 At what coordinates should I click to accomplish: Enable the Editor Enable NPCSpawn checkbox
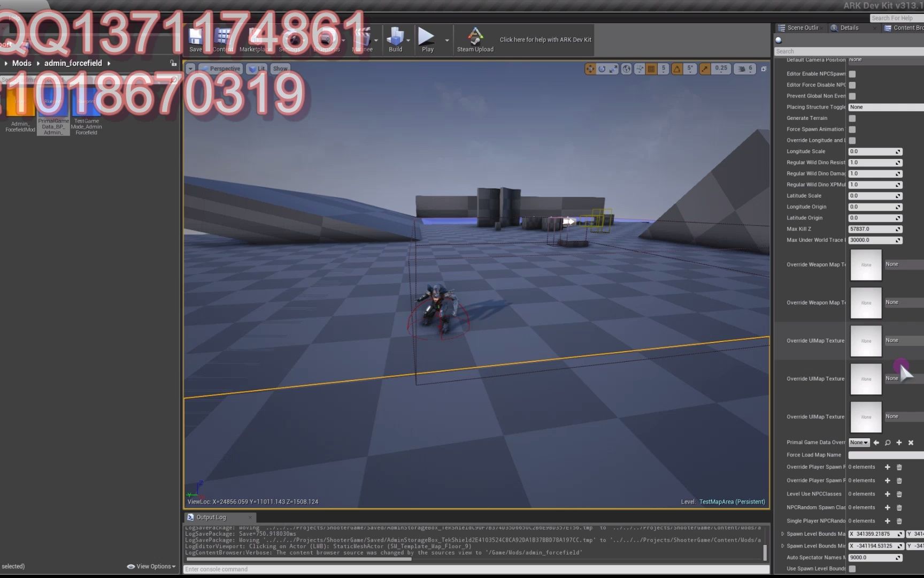852,74
